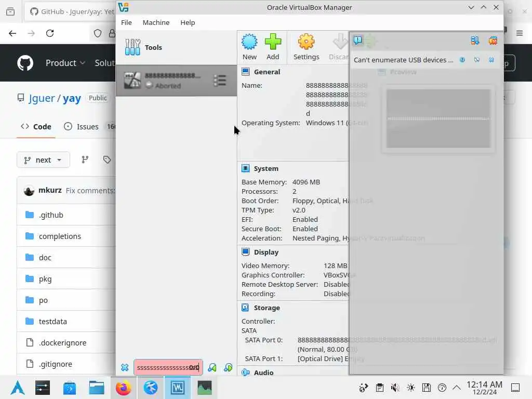Click the General section header
Image resolution: width=532 pixels, height=399 pixels.
[x=267, y=72]
